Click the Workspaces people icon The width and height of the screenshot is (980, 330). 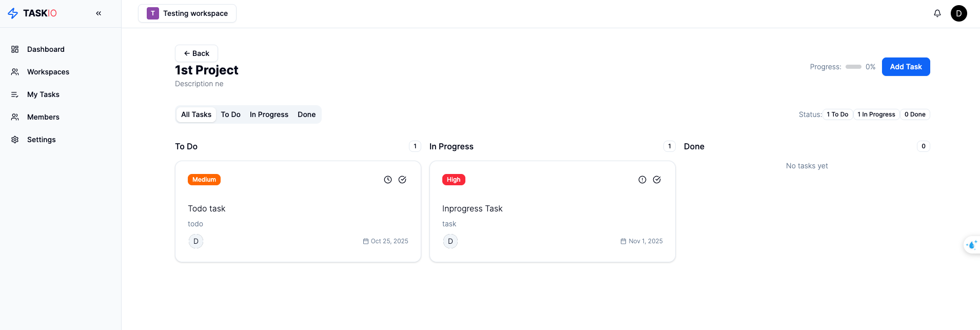coord(15,72)
